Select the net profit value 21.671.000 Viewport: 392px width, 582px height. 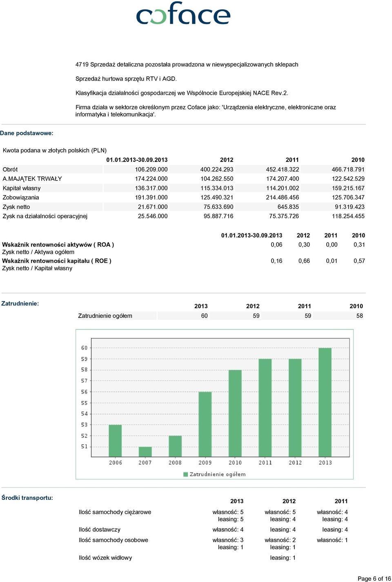(153, 207)
